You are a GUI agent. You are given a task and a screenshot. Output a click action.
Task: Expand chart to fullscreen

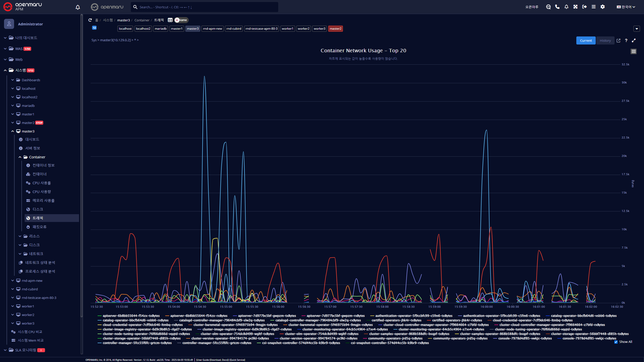[634, 41]
